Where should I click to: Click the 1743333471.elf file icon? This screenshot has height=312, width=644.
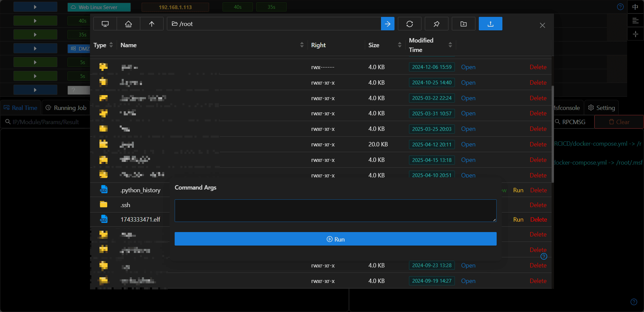click(104, 219)
